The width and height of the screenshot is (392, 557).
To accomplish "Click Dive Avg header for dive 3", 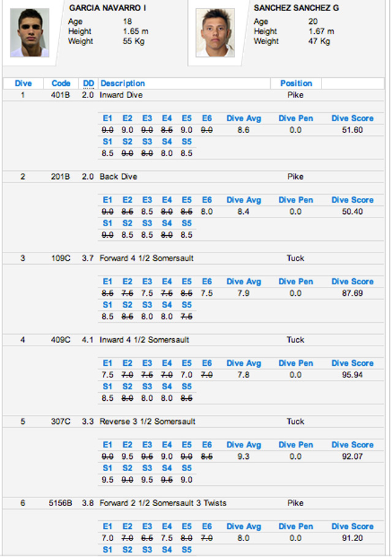I will point(244,282).
